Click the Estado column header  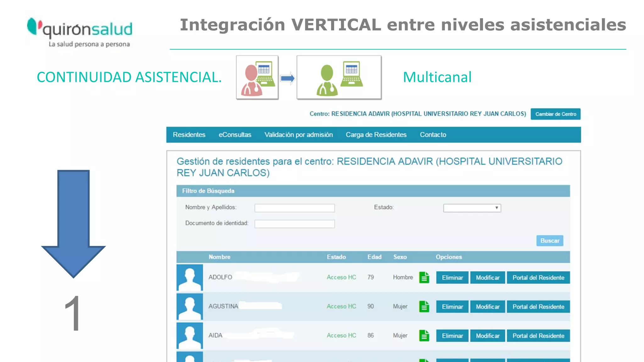336,257
